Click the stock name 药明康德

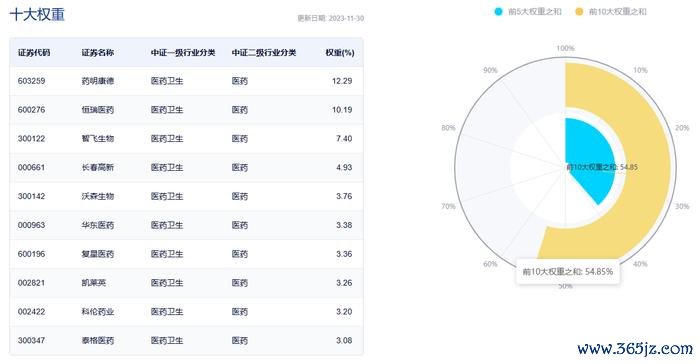tap(97, 81)
